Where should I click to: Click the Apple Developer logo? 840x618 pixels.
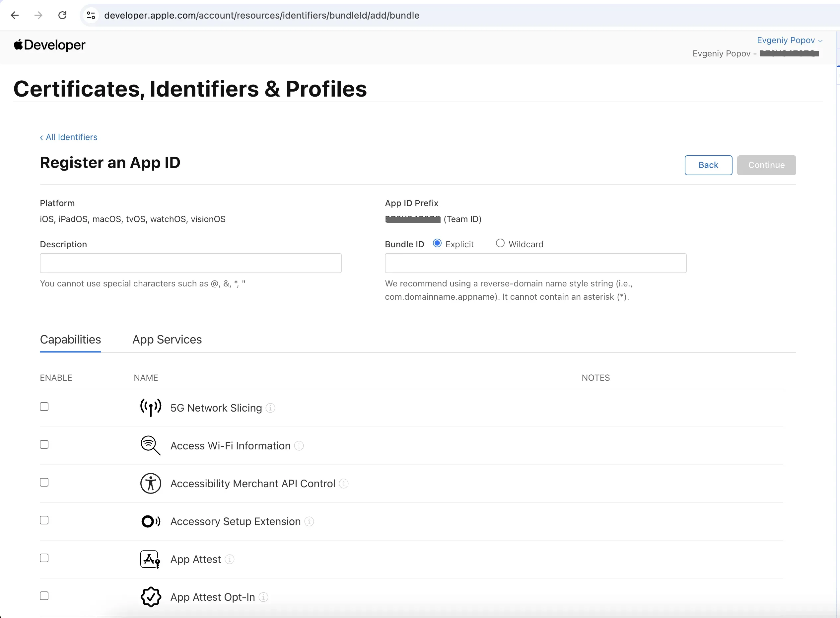(x=49, y=45)
